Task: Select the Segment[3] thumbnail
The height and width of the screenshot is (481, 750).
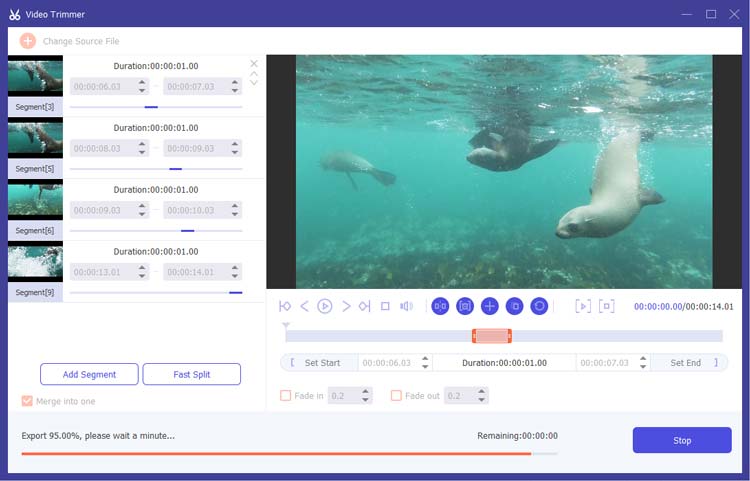Action: [35, 76]
